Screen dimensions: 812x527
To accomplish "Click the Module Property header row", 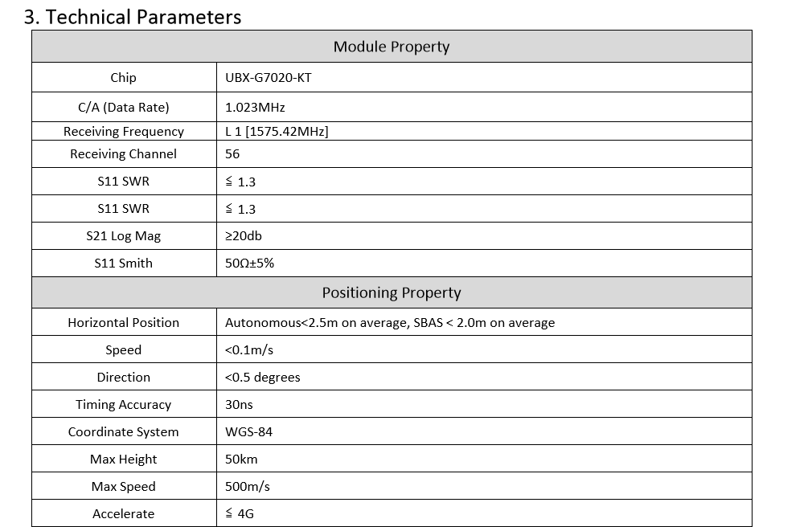I will pos(392,47).
